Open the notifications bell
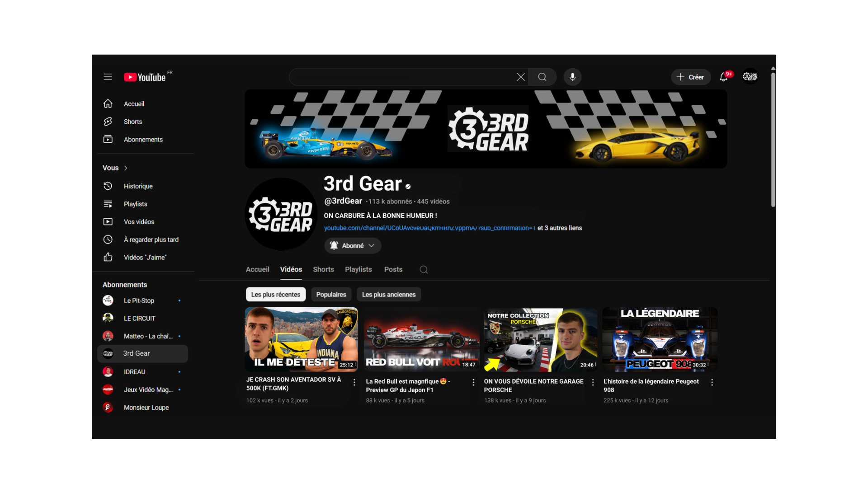868x488 pixels. (x=724, y=77)
